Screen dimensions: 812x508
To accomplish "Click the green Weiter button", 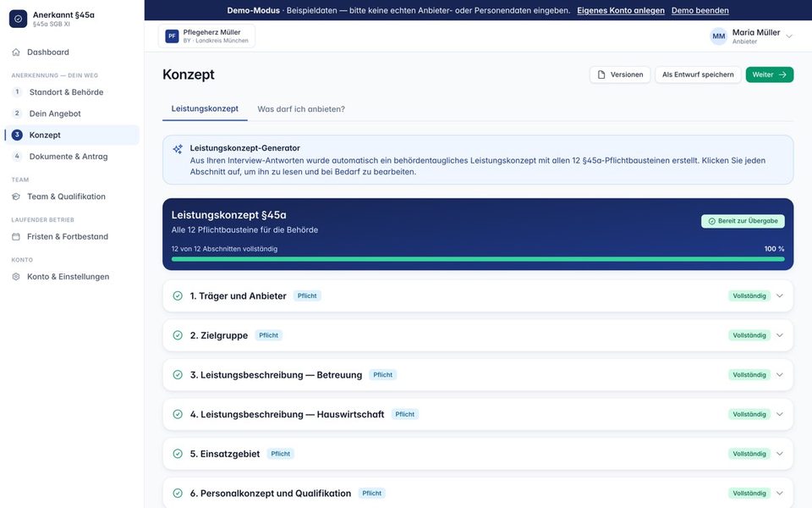I will click(x=770, y=75).
